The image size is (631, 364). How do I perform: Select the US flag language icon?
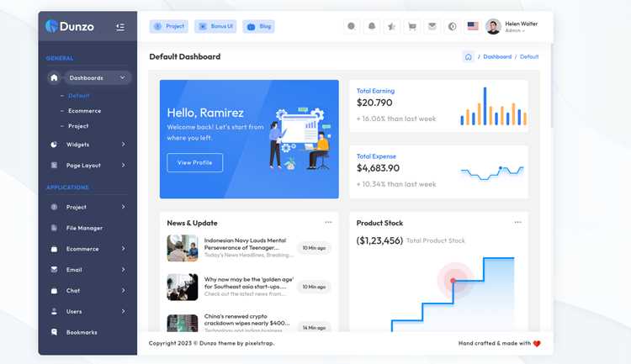pos(473,26)
